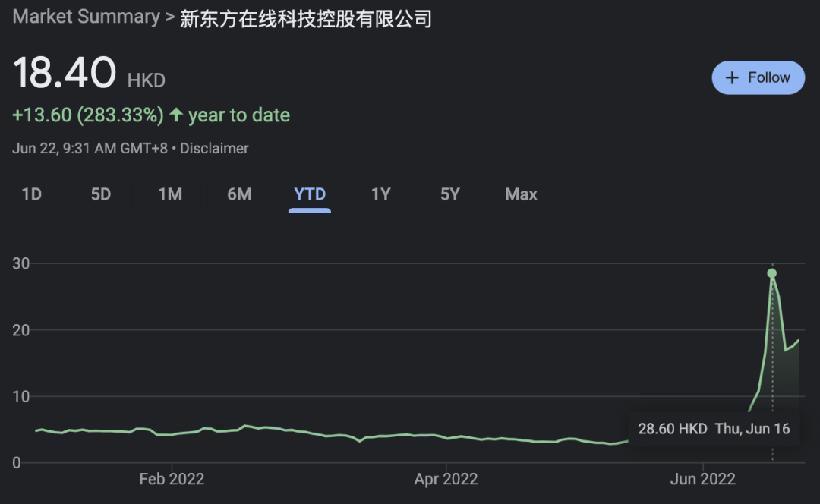Select the active YTD tab
The height and width of the screenshot is (504, 820).
(310, 194)
